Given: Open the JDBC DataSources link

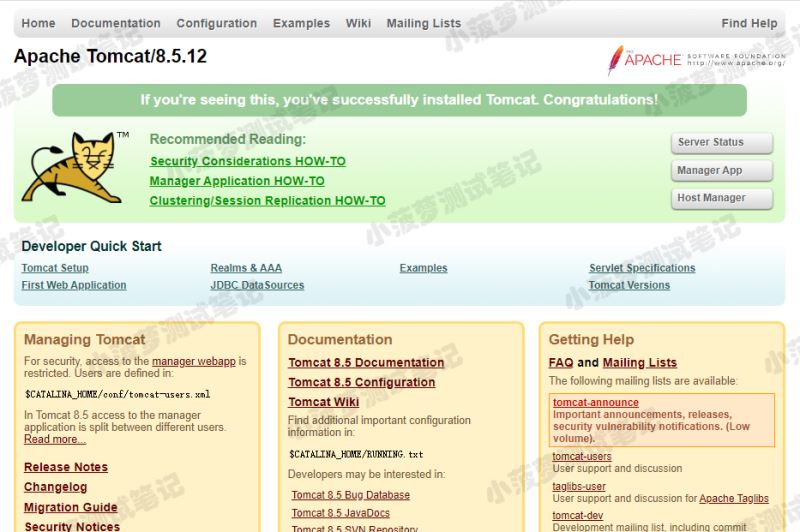Looking at the screenshot, I should (257, 285).
